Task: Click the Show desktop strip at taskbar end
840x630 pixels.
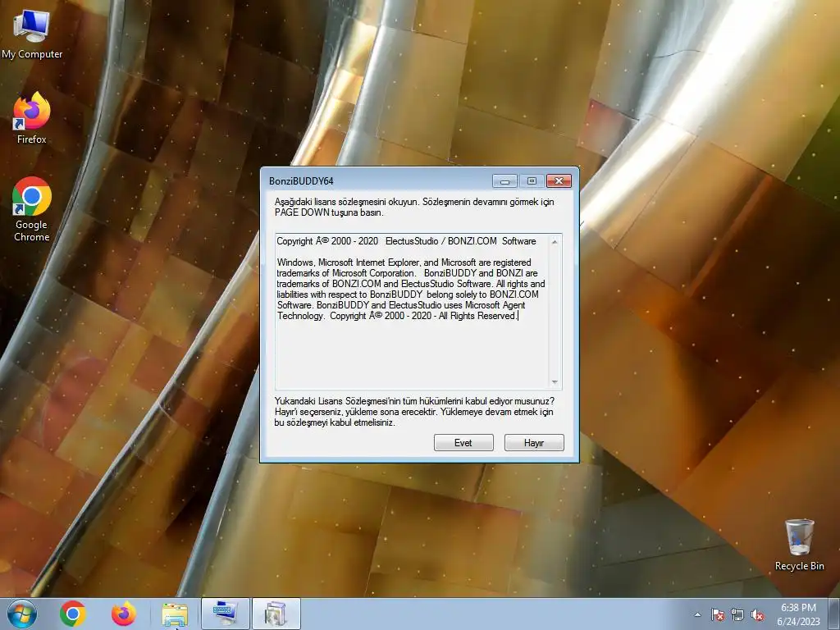Action: (836, 614)
